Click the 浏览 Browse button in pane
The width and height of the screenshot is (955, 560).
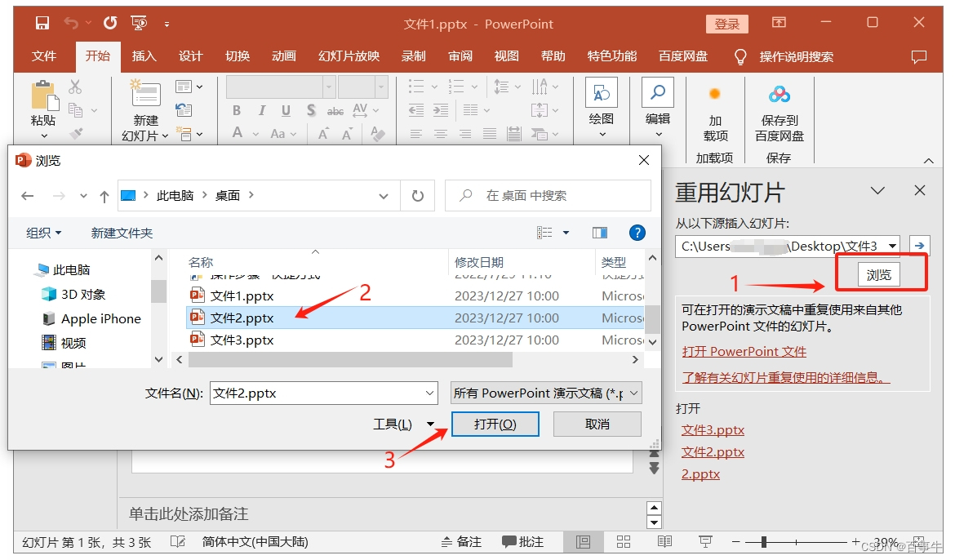(879, 275)
